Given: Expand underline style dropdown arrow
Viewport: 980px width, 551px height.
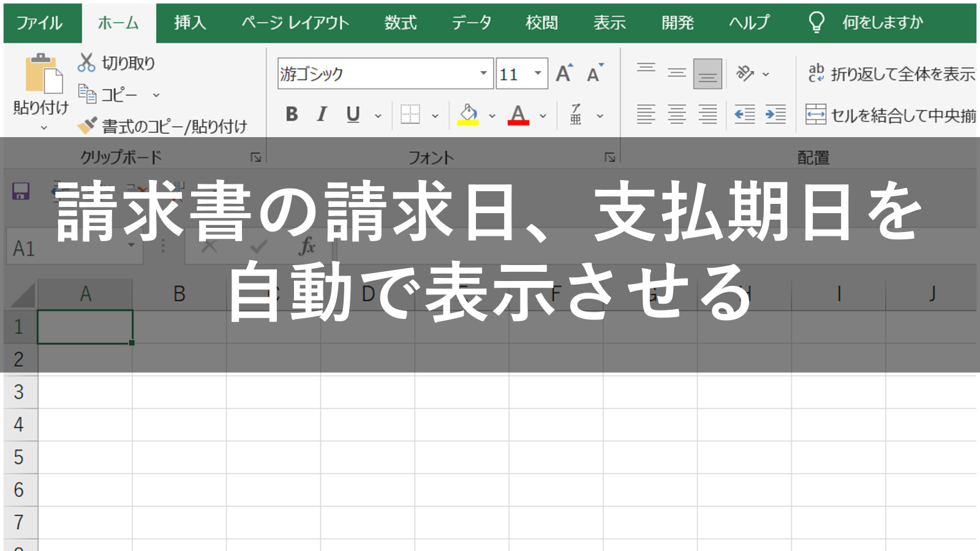Looking at the screenshot, I should [x=379, y=115].
